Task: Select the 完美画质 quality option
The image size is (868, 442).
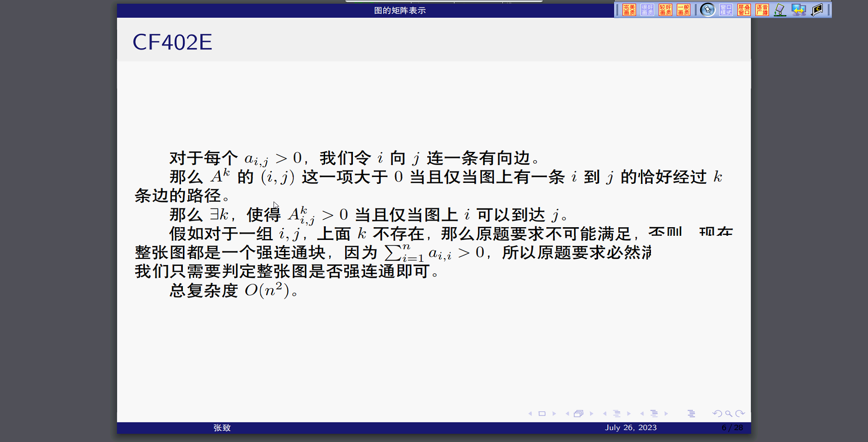Action: tap(629, 10)
